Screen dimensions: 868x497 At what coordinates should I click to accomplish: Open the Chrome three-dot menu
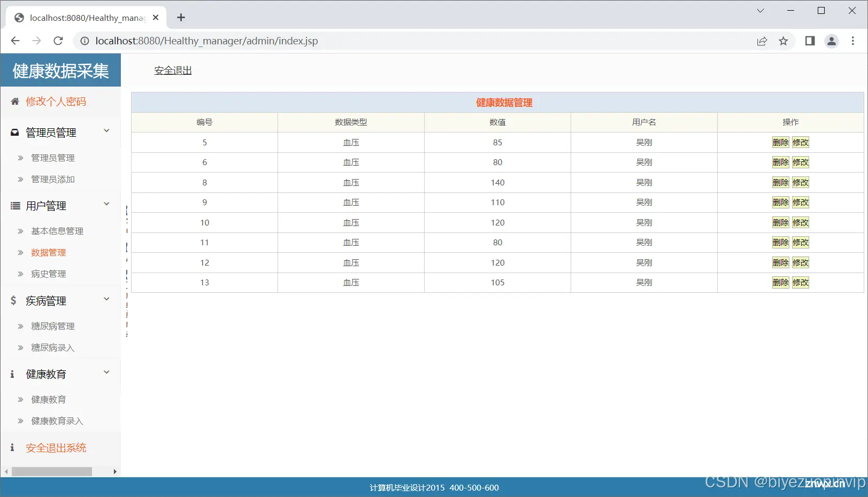coord(852,41)
